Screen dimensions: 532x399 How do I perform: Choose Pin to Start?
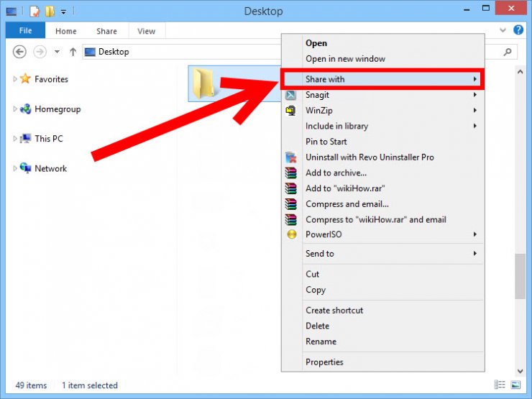(382, 142)
